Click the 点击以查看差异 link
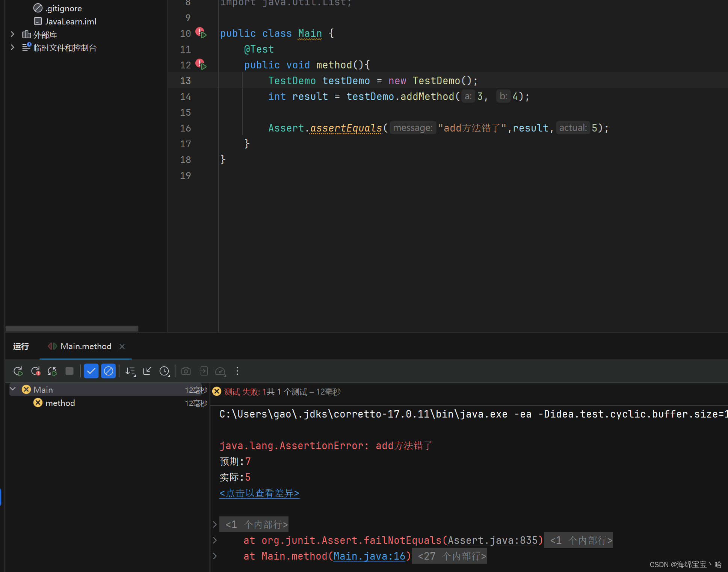This screenshot has width=728, height=572. click(x=259, y=493)
